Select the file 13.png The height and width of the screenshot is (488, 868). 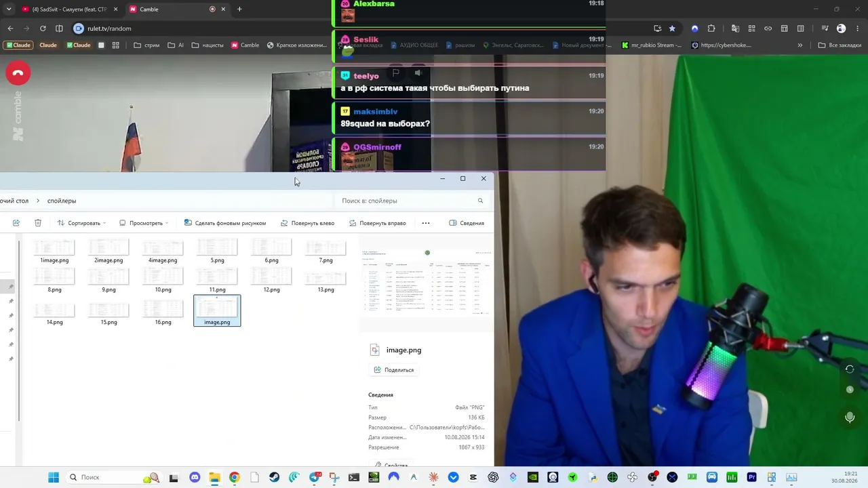tap(325, 281)
